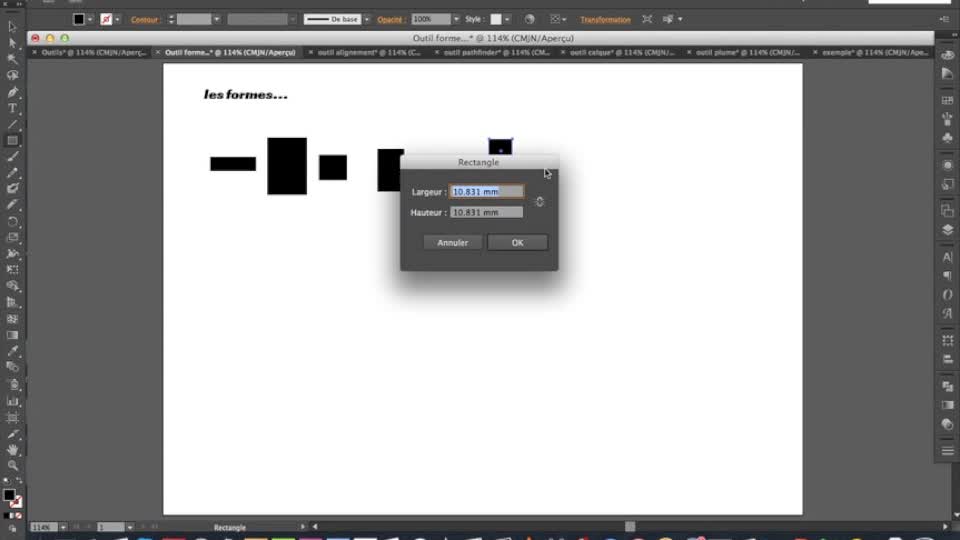Select the Pen tool
Image resolution: width=960 pixels, height=540 pixels.
coord(12,92)
